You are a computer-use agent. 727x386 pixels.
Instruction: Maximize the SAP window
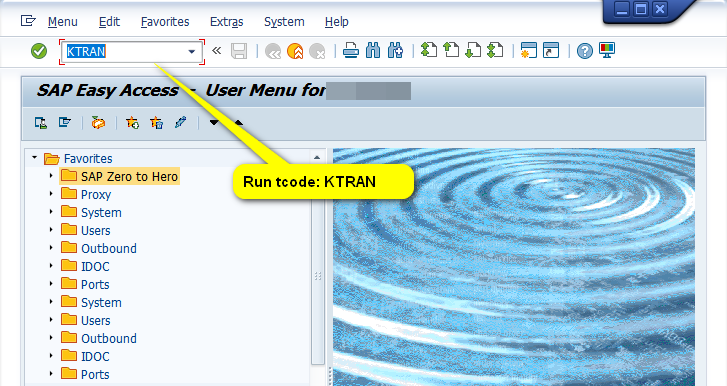pos(641,9)
